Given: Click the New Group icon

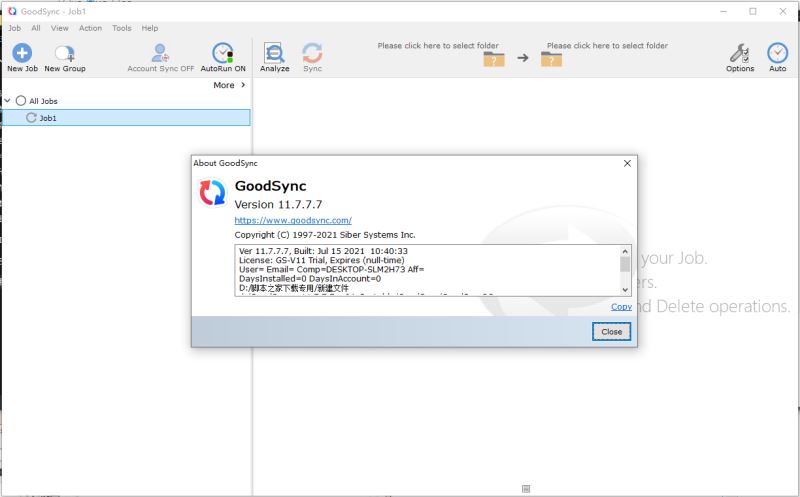Looking at the screenshot, I should [x=65, y=53].
